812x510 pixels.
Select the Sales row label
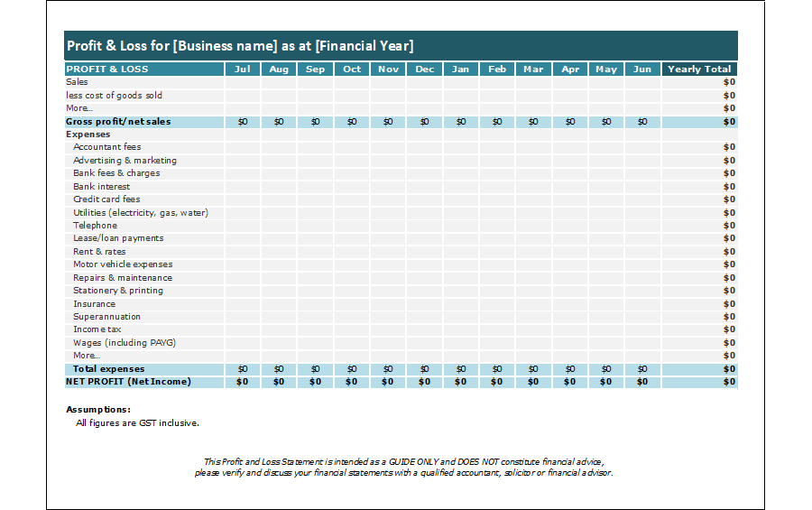(x=77, y=82)
